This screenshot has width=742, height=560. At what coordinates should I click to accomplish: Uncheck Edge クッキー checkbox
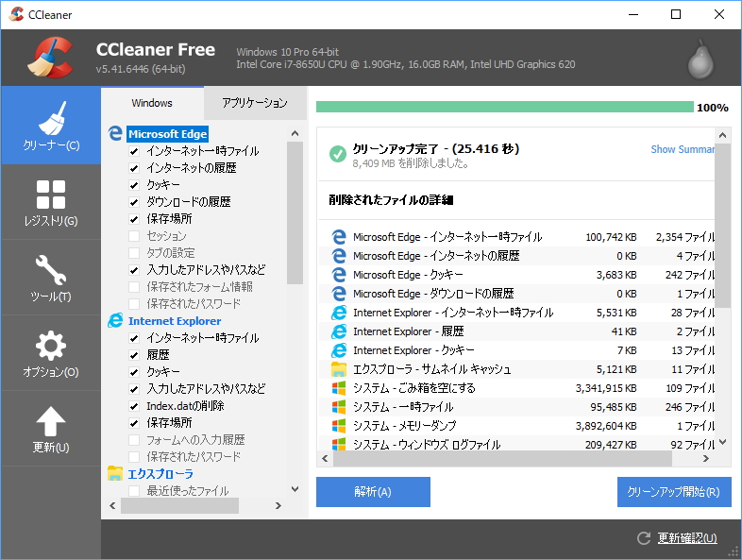[x=134, y=185]
